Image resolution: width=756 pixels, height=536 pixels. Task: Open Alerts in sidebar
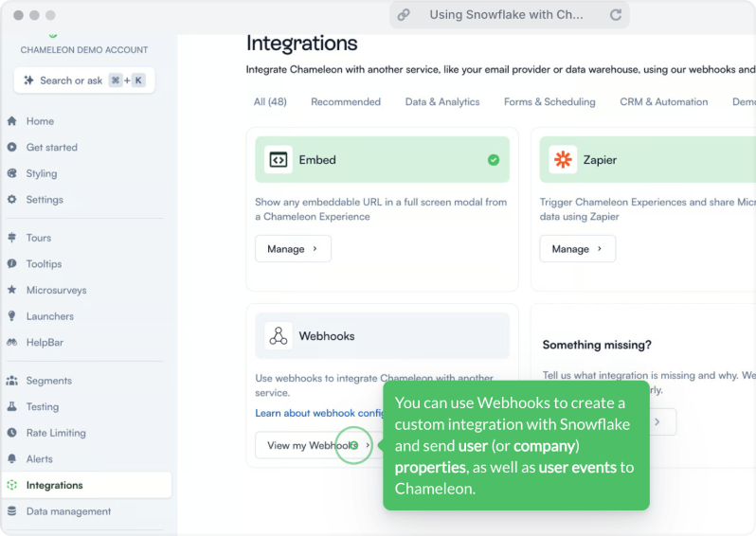coord(40,459)
